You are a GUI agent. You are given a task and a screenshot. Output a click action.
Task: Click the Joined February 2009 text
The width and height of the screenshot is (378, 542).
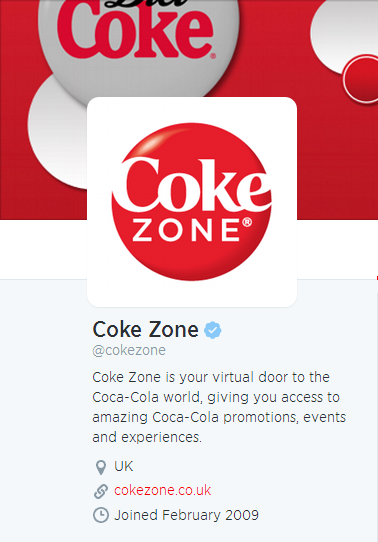[x=186, y=515]
